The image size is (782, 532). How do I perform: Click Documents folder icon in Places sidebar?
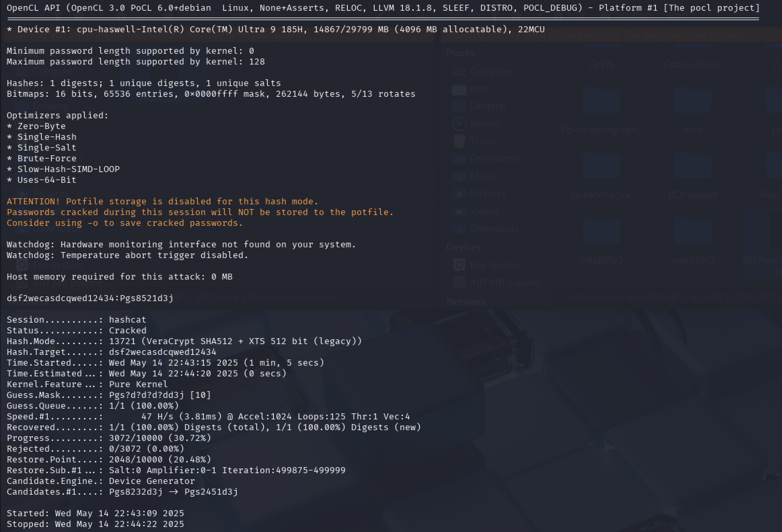pyautogui.click(x=459, y=159)
